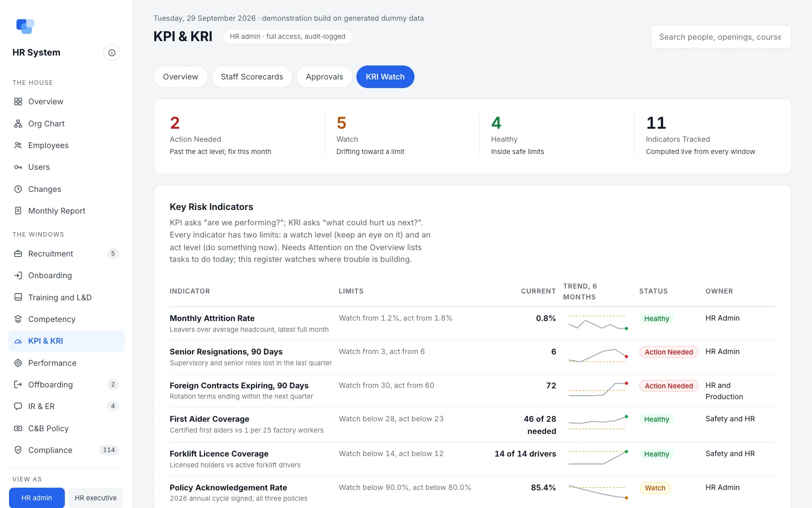The width and height of the screenshot is (812, 508).
Task: Focus the search people, openings field
Action: click(x=721, y=37)
